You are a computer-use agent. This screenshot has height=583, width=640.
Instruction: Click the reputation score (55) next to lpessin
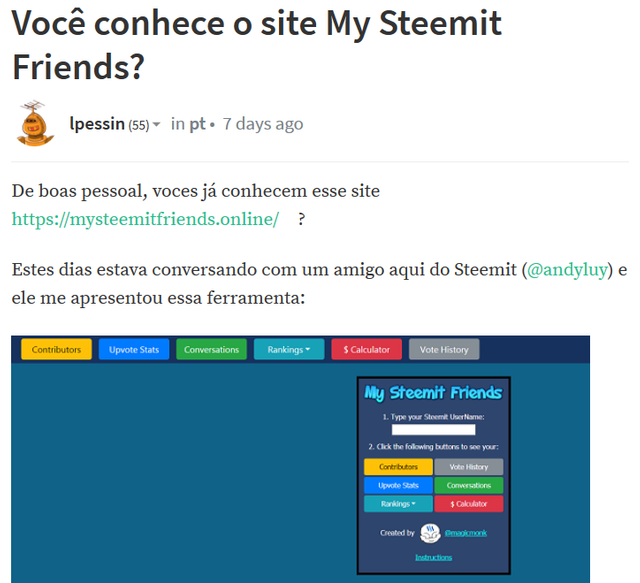click(x=139, y=125)
